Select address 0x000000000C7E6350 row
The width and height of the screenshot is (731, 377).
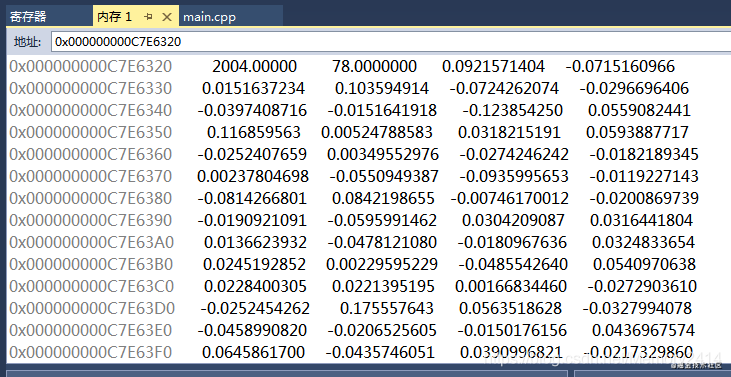[91, 132]
